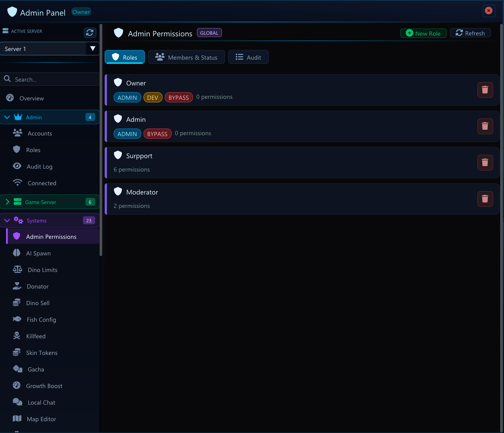Click the Systems gears icon
The height and width of the screenshot is (433, 504).
pyautogui.click(x=18, y=220)
